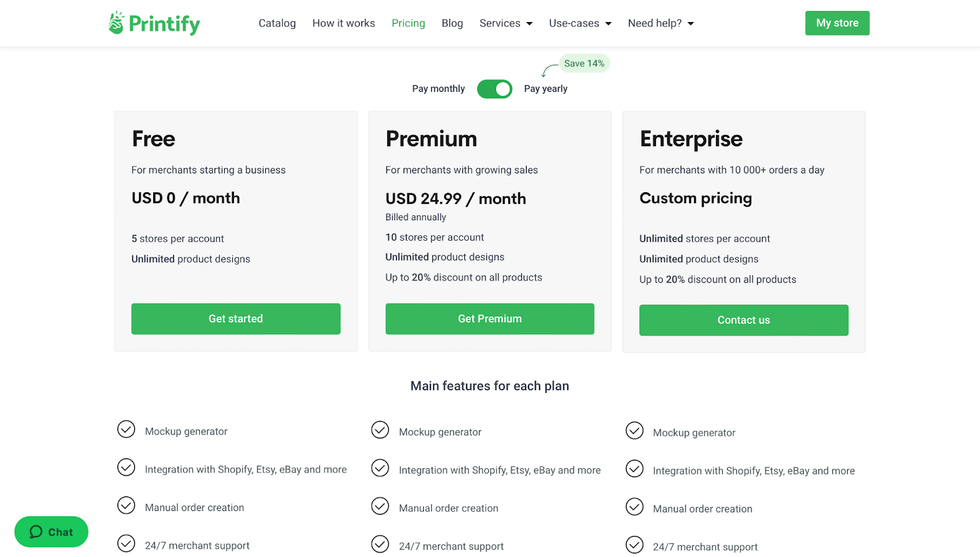The width and height of the screenshot is (980, 557).
Task: Click the Printify logo
Action: (x=154, y=23)
